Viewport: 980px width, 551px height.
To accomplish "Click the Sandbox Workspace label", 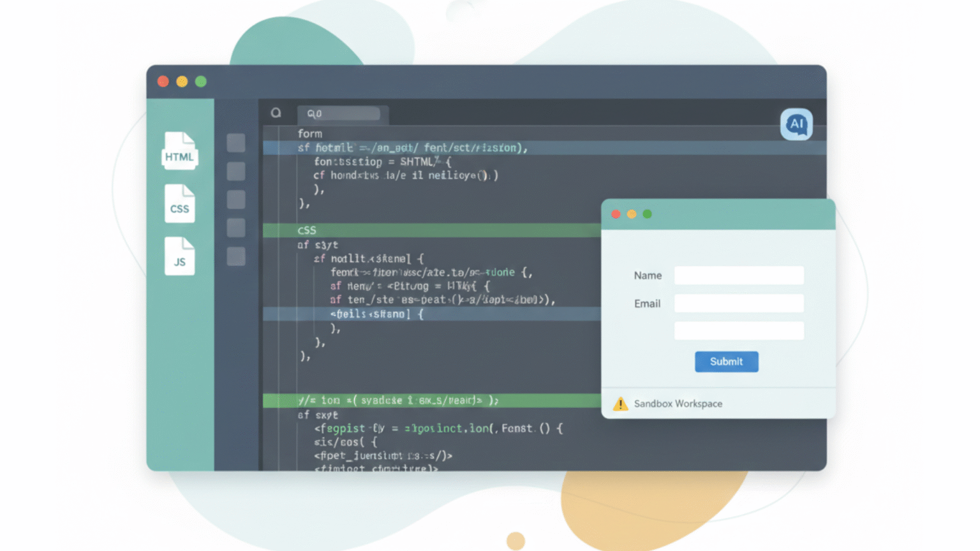I will [x=678, y=404].
